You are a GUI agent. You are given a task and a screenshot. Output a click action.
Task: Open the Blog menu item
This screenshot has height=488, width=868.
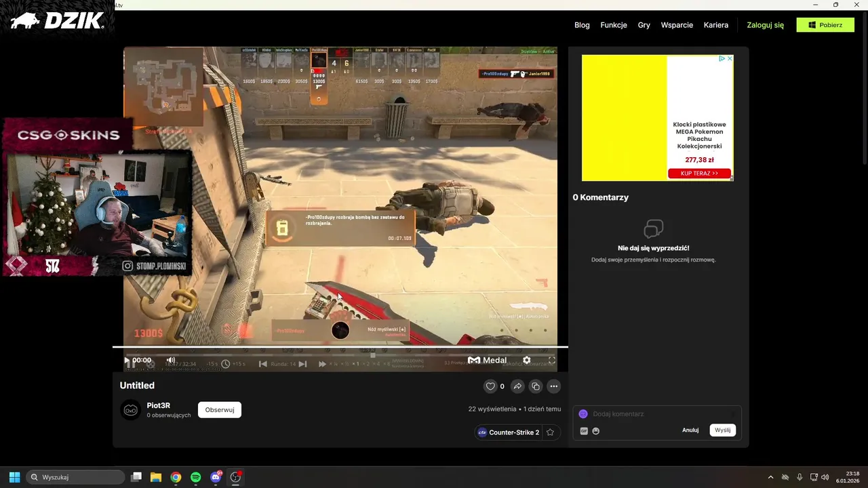[582, 25]
